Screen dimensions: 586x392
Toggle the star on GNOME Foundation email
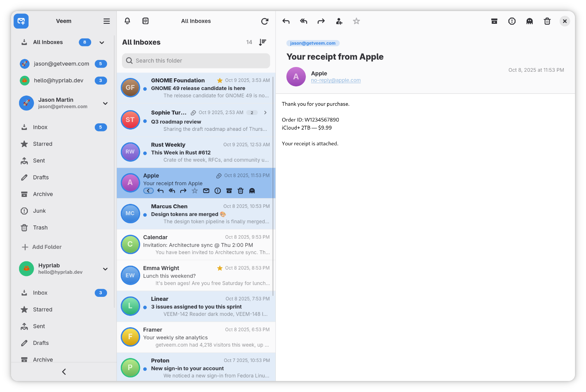220,81
